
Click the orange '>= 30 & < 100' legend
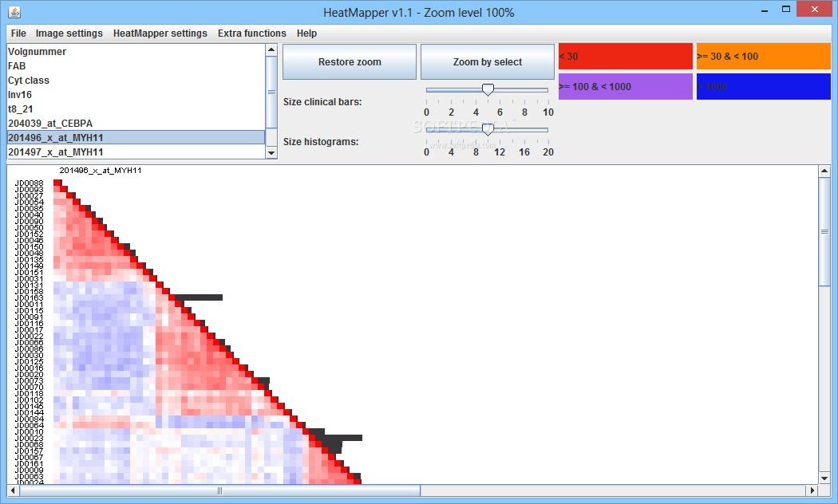[x=763, y=57]
